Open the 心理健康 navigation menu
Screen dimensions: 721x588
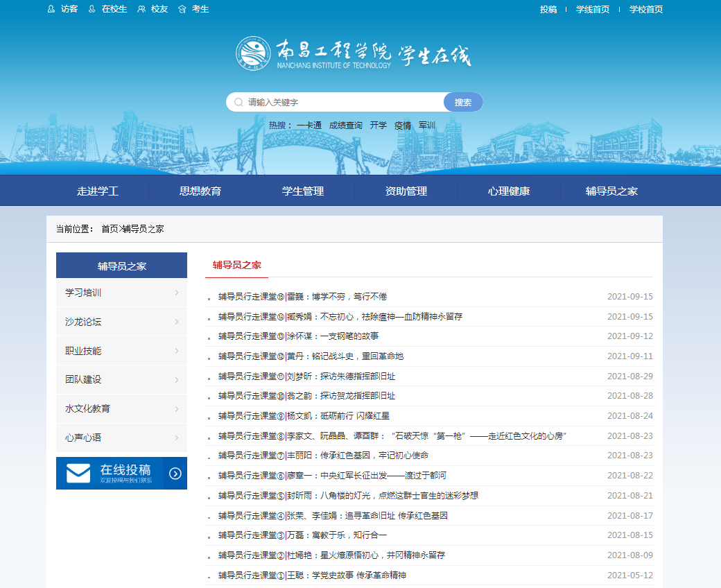509,191
